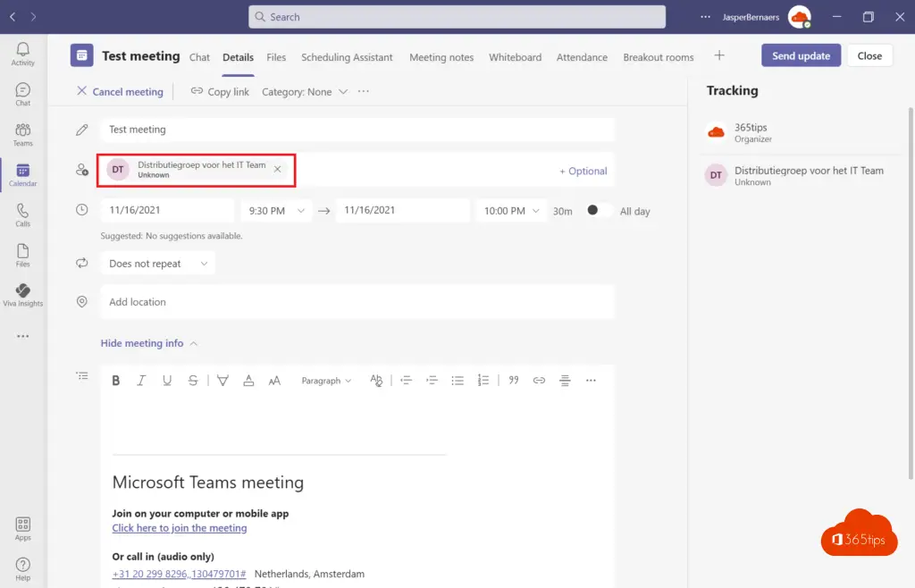Viewport: 915px width, 588px height.
Task: Increase paragraph indent
Action: coord(432,381)
